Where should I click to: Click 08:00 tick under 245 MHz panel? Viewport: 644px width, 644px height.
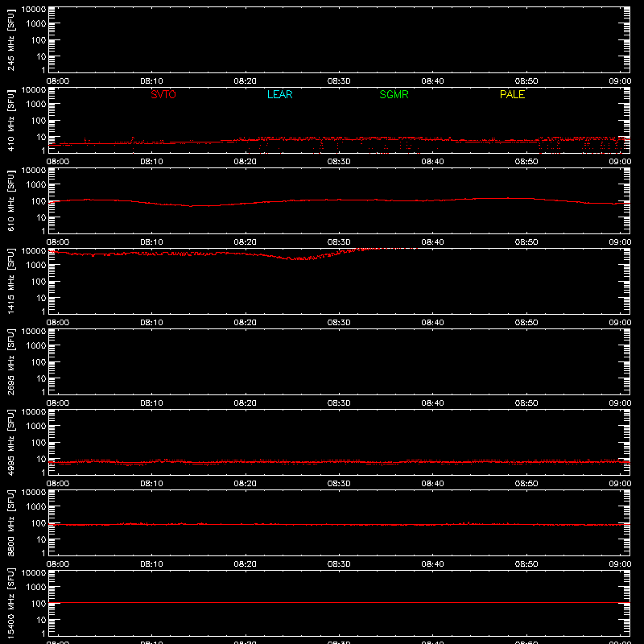tap(58, 81)
